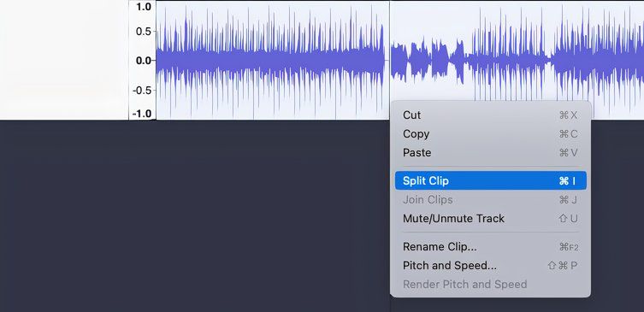Screen dimensions: 644x312
Task: Select Mute/Unmute Track menu entry
Action: [490, 219]
